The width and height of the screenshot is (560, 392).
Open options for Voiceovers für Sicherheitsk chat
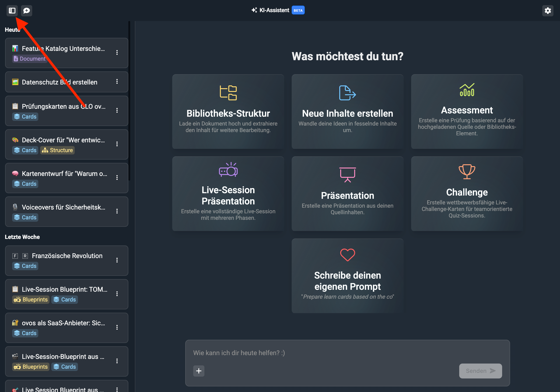(117, 211)
